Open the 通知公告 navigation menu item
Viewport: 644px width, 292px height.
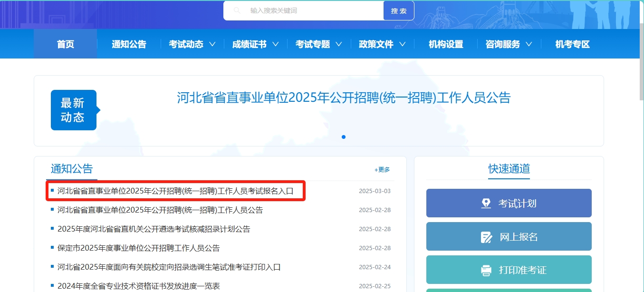point(129,44)
